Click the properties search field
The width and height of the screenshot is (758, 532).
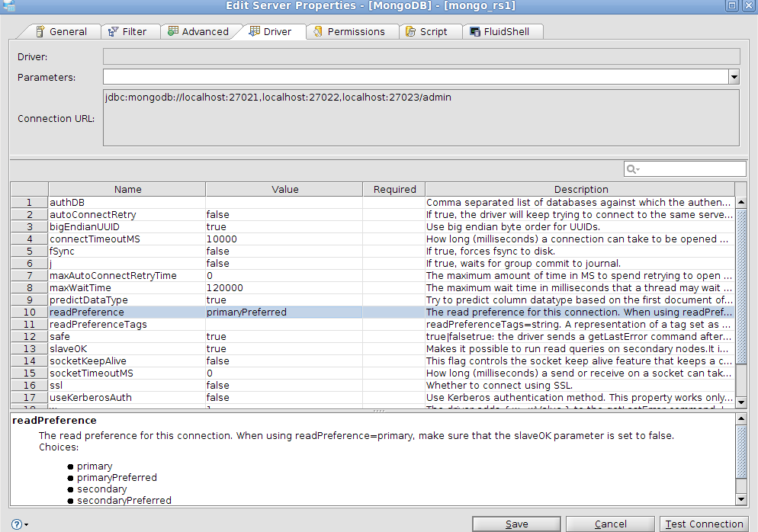(685, 169)
